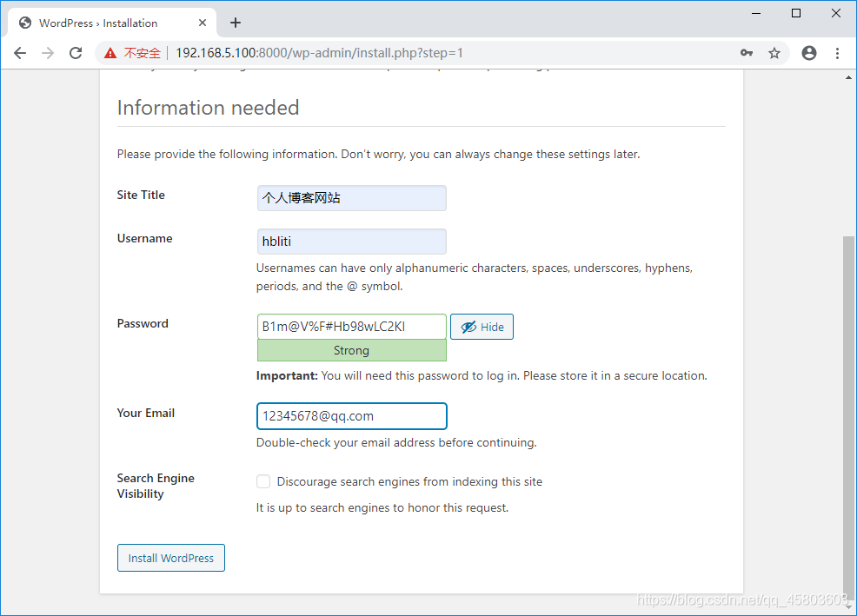Image resolution: width=857 pixels, height=616 pixels.
Task: Open a new tab with the plus button
Action: [x=236, y=23]
